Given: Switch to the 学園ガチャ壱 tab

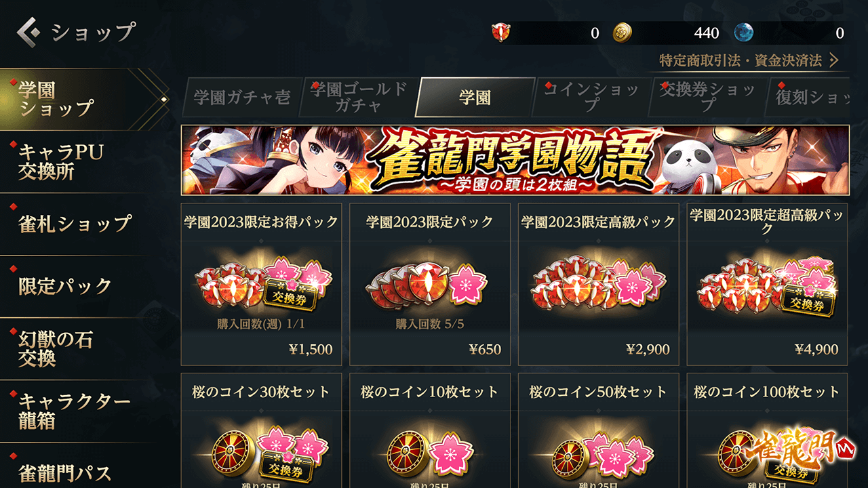Looking at the screenshot, I should [x=241, y=98].
